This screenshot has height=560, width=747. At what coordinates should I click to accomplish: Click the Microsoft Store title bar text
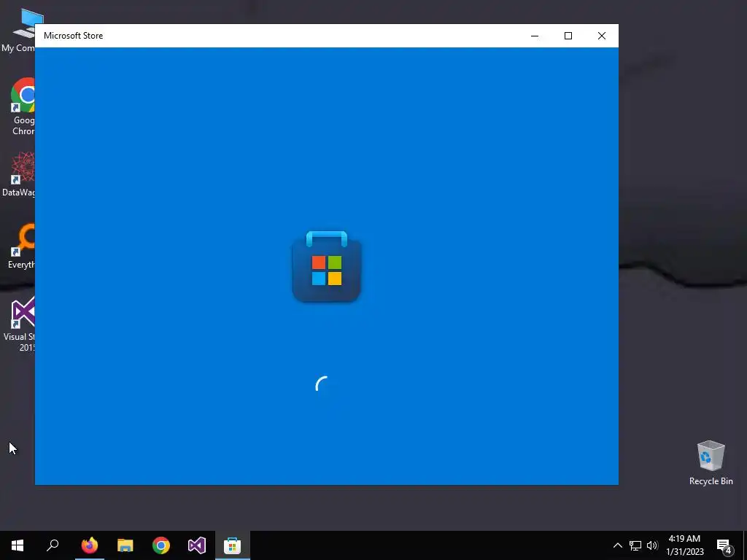74,36
